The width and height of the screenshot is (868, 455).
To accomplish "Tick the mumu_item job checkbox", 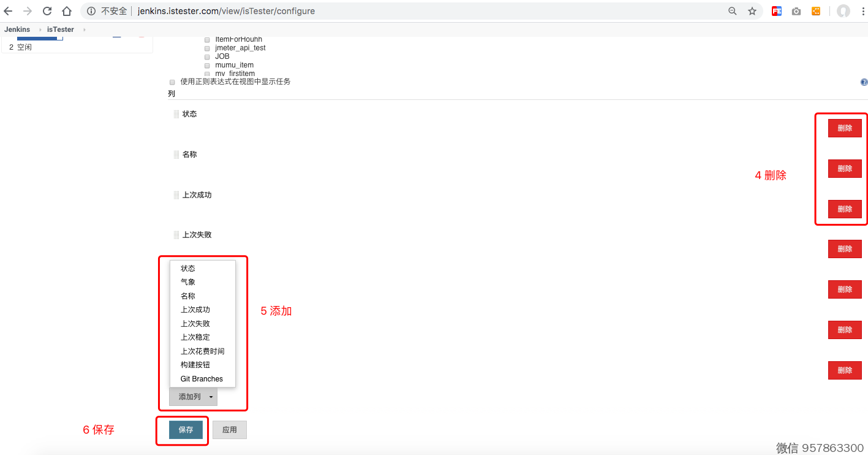I will point(207,66).
